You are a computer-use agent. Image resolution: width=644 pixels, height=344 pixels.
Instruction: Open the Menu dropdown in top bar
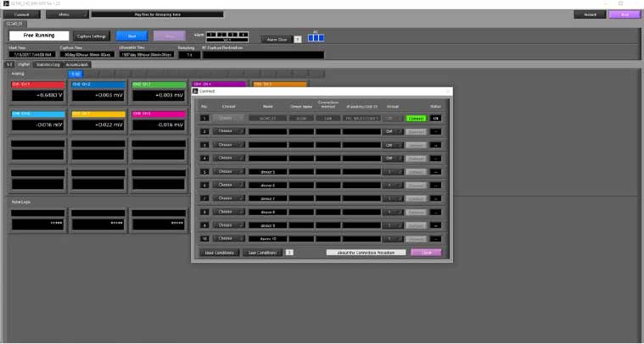(67, 14)
